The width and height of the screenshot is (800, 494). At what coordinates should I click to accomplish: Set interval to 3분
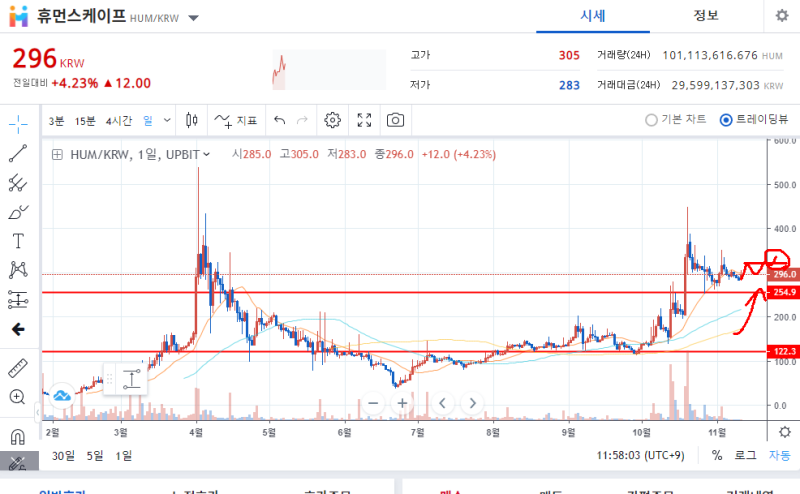56,121
